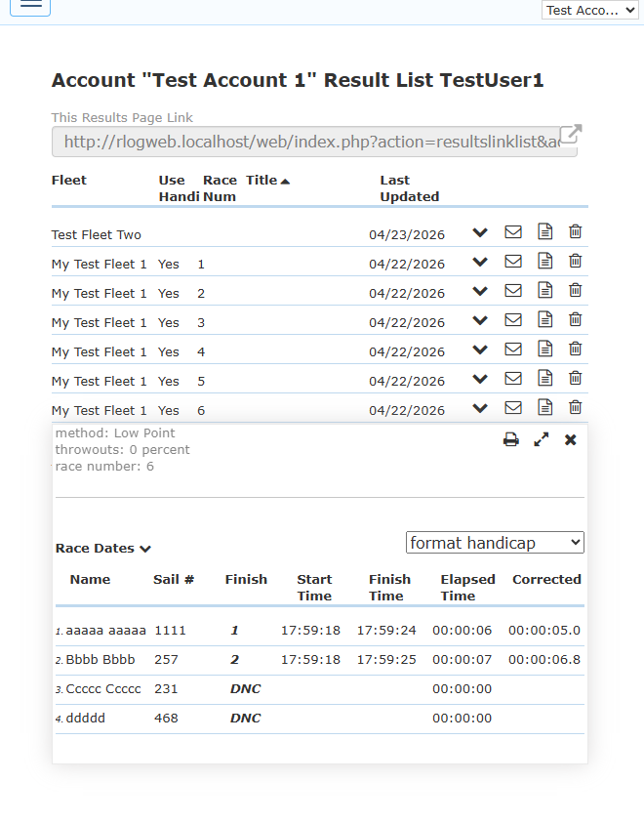Delete My Test Fleet 1 race 5 result
Image resolution: width=644 pixels, height=823 pixels.
(x=576, y=379)
